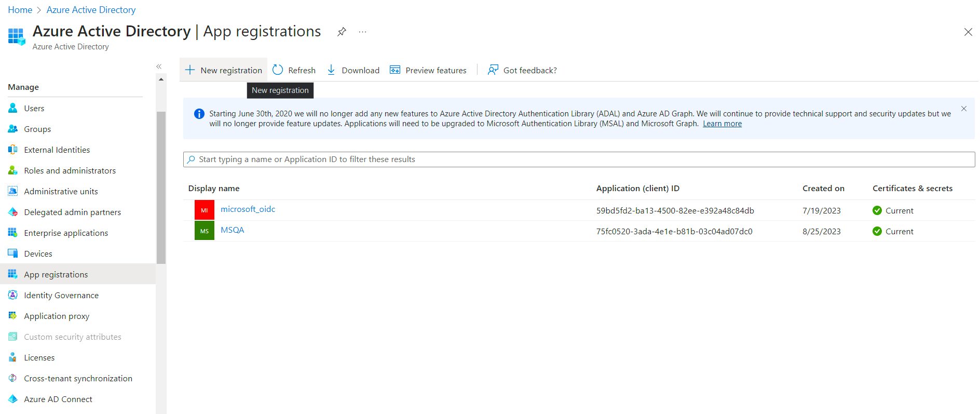The height and width of the screenshot is (414, 980).
Task: Click the red MI app tile
Action: 205,210
